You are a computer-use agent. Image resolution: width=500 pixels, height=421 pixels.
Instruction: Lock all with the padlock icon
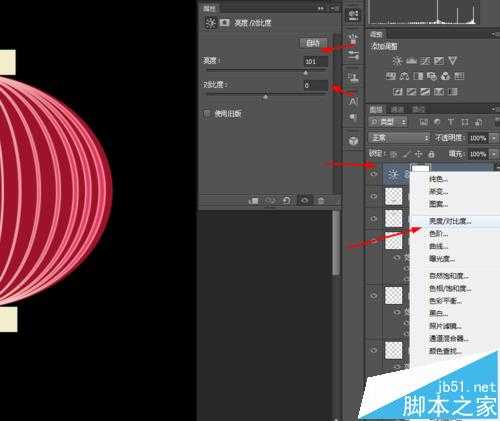(x=431, y=154)
